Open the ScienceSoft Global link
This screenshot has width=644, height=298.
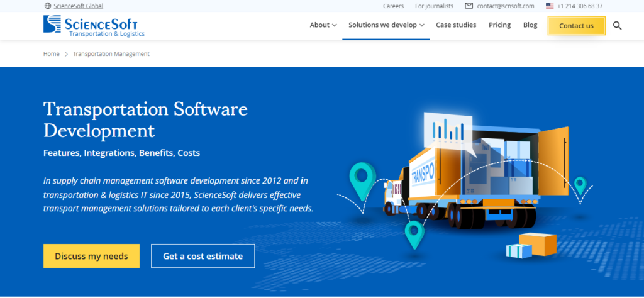(78, 6)
